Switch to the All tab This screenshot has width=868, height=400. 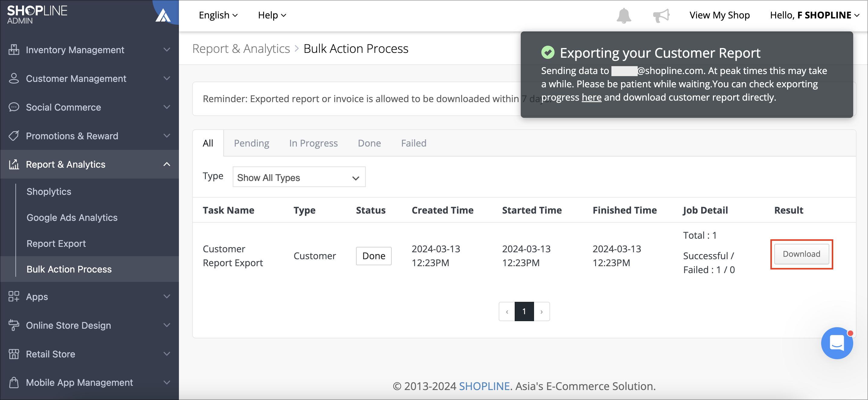[208, 143]
